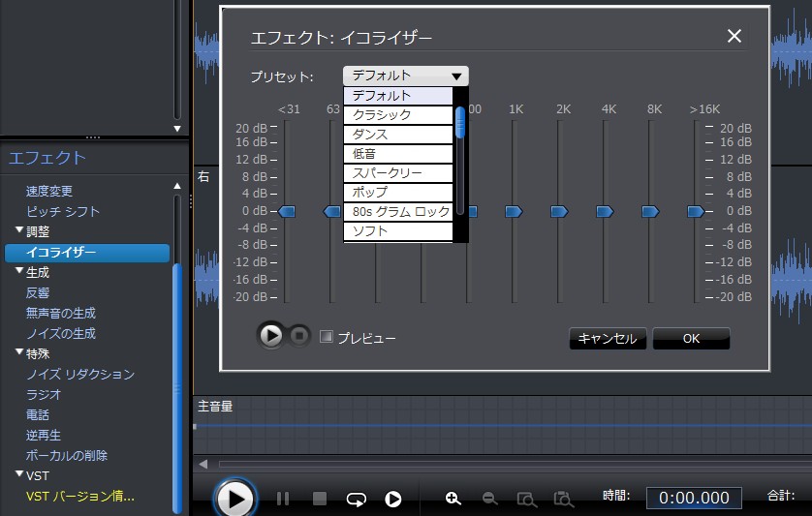Select the 逆再生 effect
Screen dimensions: 812x516
pos(44,436)
